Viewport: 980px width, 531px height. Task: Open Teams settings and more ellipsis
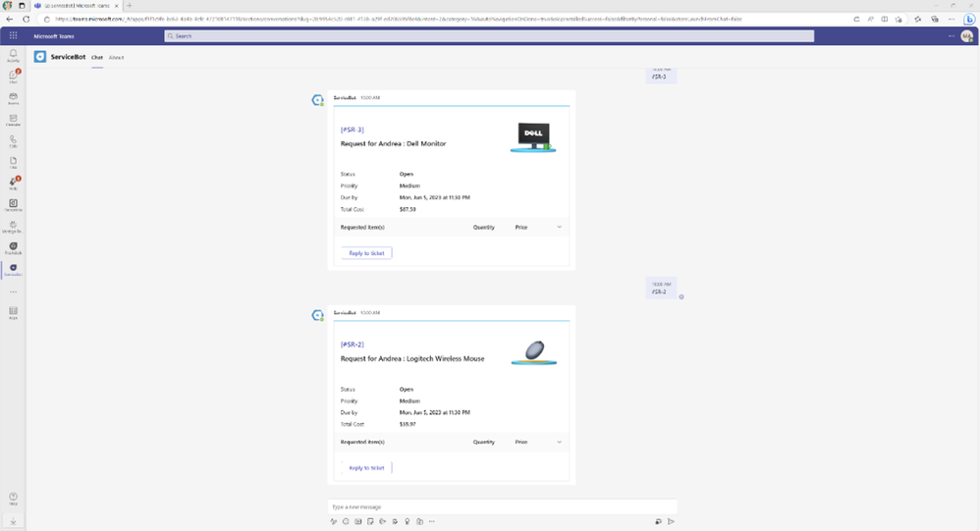[952, 36]
